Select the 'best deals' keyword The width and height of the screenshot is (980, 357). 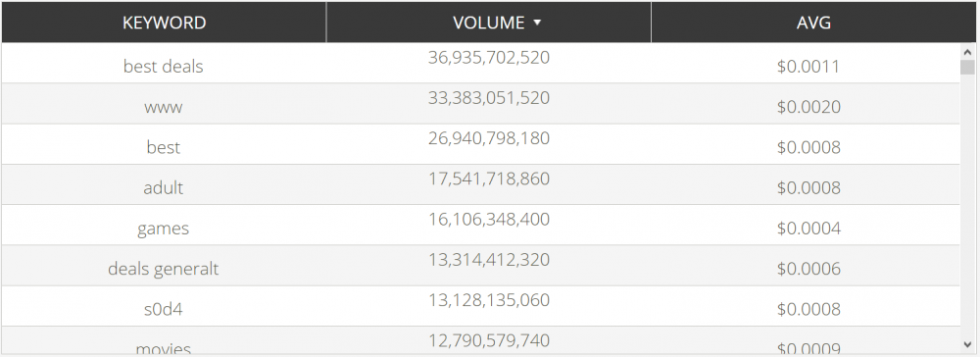163,67
